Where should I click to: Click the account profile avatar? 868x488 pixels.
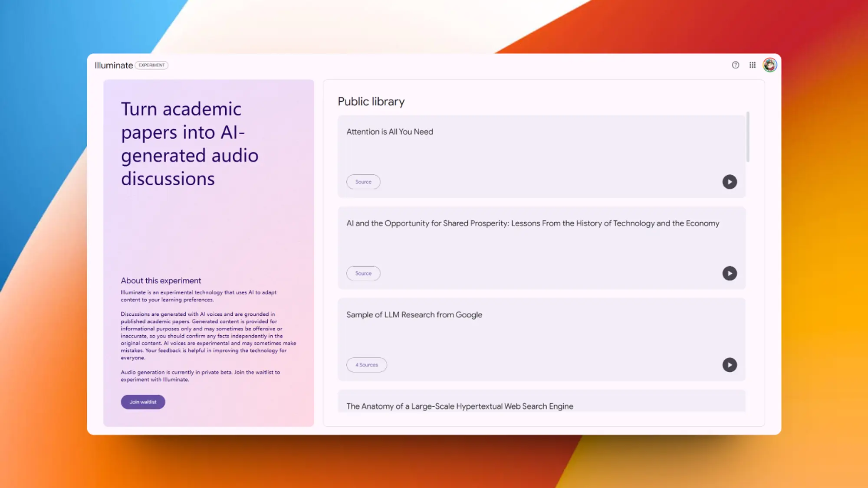coord(770,65)
